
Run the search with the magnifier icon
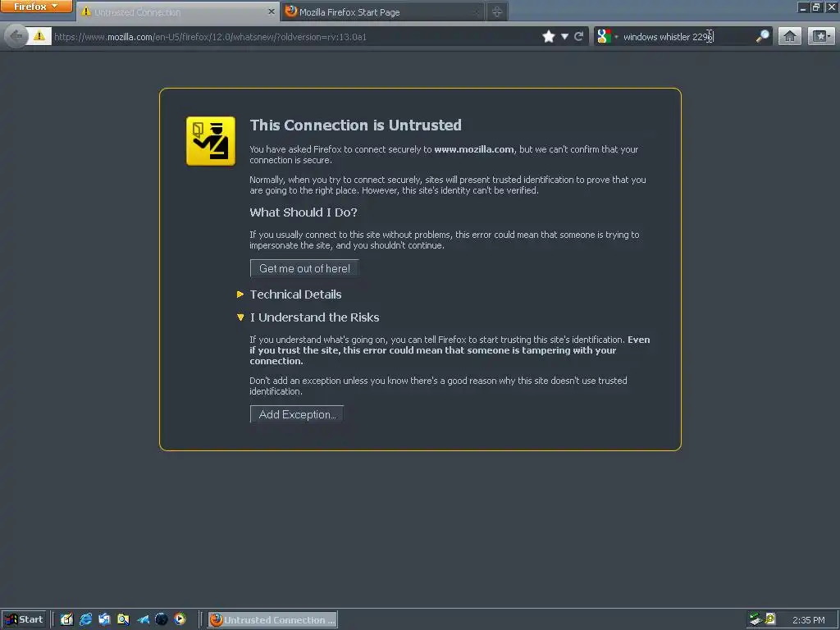click(x=762, y=36)
